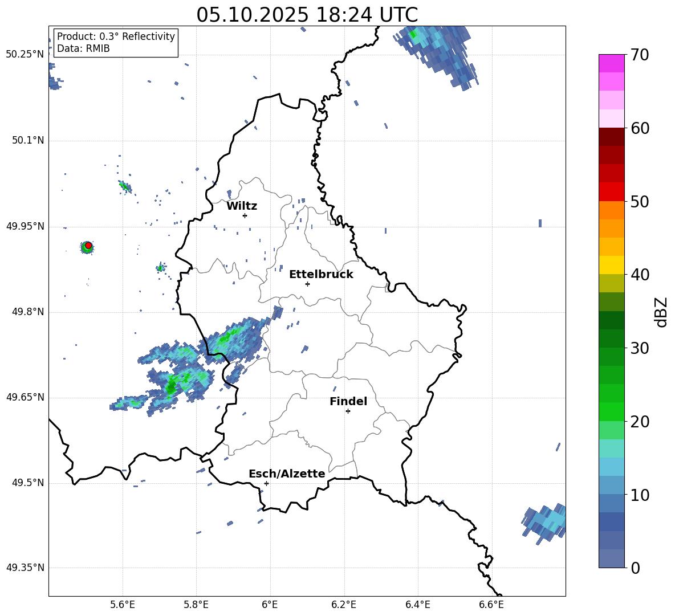Click the 49.35°N latitude label
The width and height of the screenshot is (675, 616).
click(25, 568)
